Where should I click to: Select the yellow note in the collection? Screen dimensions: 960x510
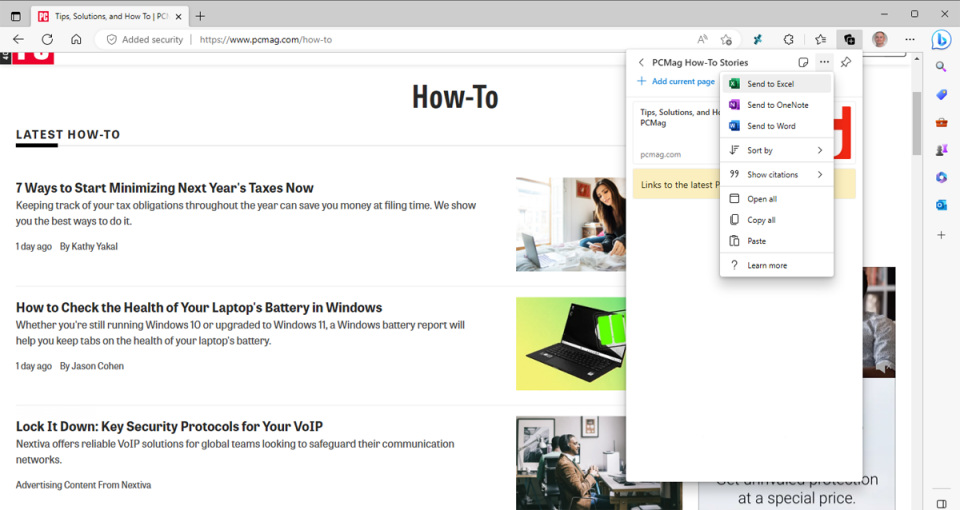pyautogui.click(x=677, y=184)
